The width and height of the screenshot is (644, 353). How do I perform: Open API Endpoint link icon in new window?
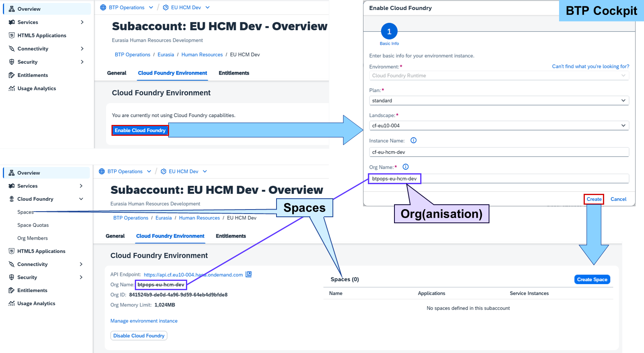[x=249, y=274]
